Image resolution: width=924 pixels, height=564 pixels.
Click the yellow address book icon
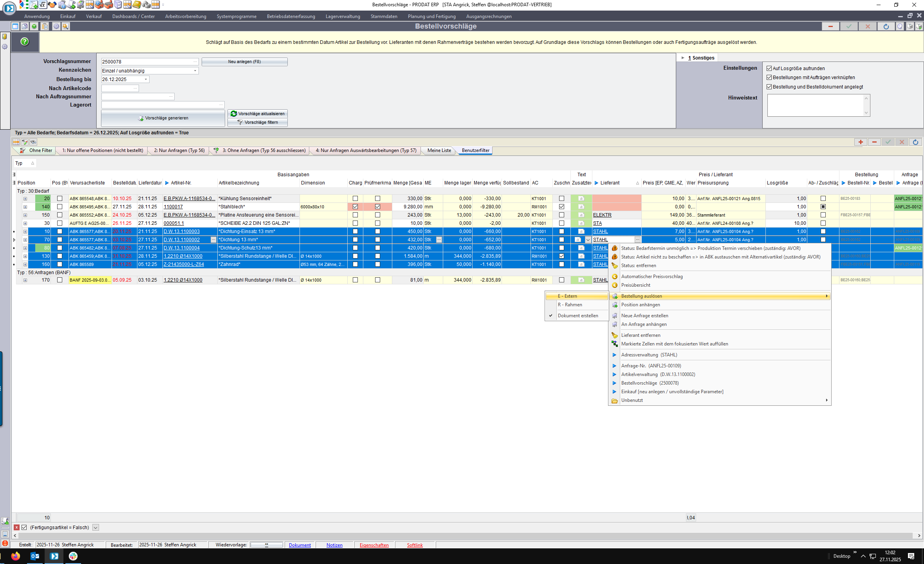[137, 5]
